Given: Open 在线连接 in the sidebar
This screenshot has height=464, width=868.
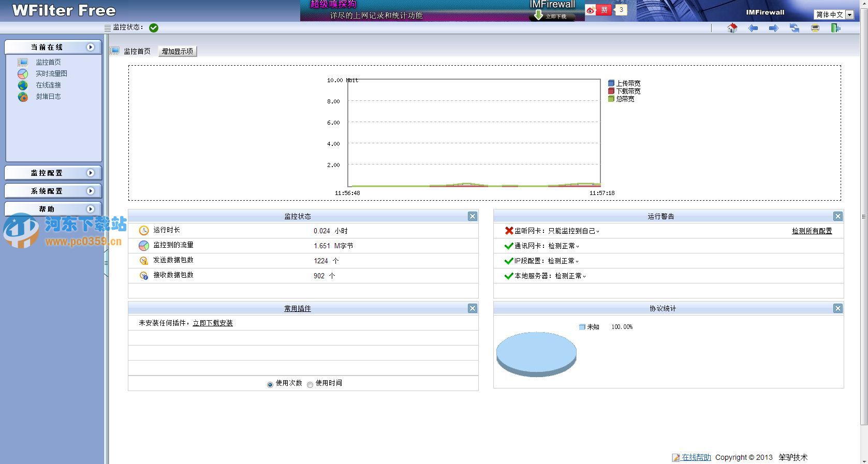Looking at the screenshot, I should click(48, 85).
